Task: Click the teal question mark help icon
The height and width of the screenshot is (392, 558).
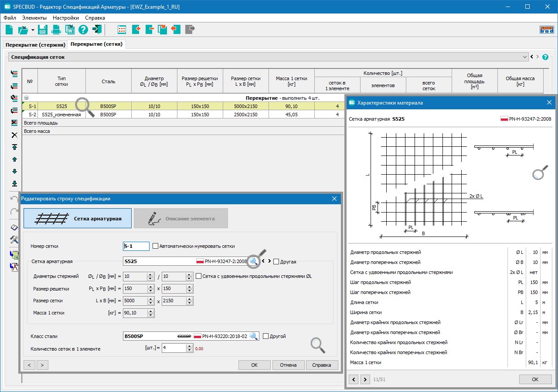Action: (x=83, y=30)
